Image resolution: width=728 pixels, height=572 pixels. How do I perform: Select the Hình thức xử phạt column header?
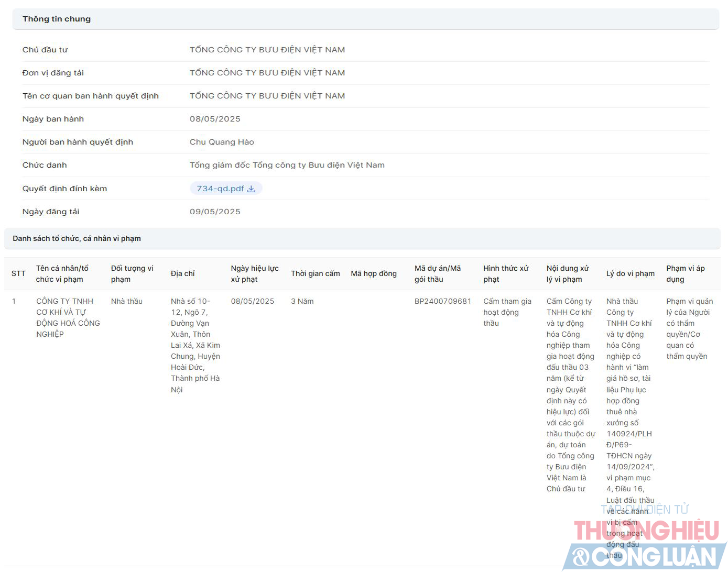(x=506, y=273)
